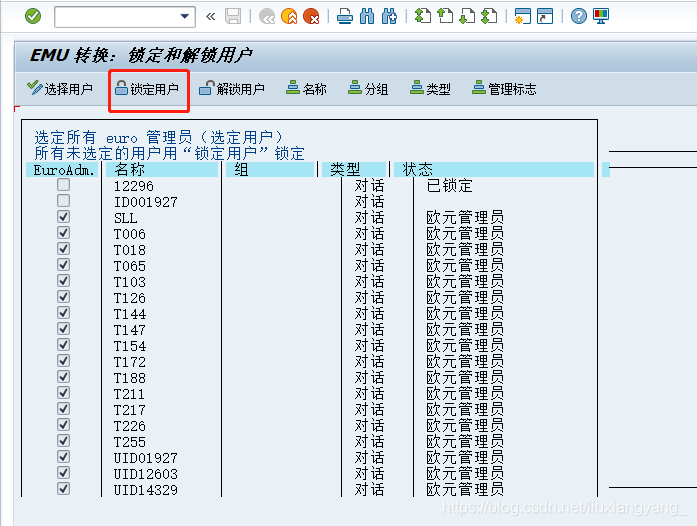Click the yellow Exit icon
This screenshot has width=697, height=526.
pyautogui.click(x=289, y=16)
